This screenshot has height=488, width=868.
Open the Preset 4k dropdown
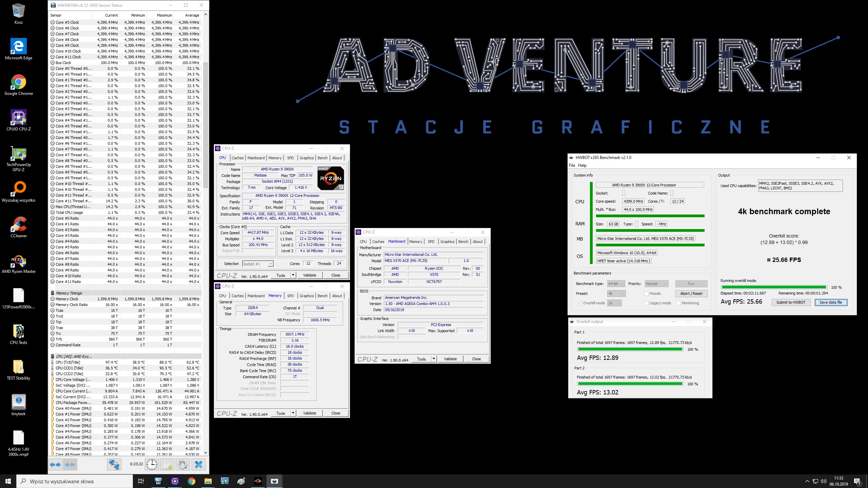pos(616,293)
